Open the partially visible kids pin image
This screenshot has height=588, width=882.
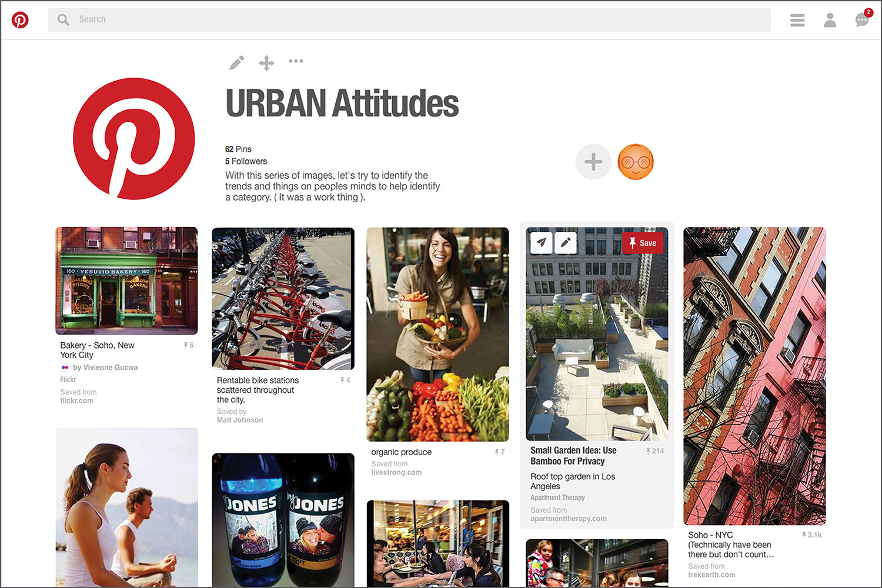tap(597, 563)
